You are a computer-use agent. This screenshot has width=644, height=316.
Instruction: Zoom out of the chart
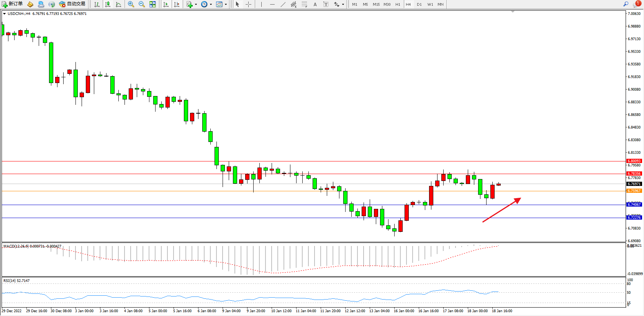tap(141, 4)
